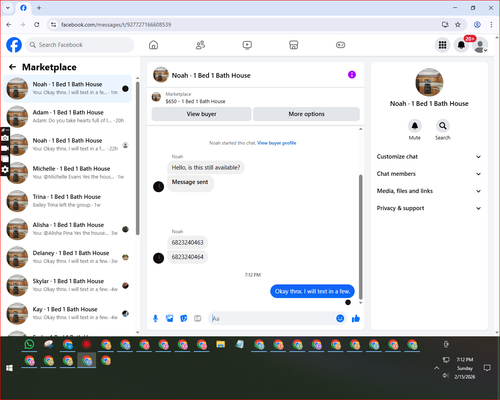Open the Gaming icon in top navigation
The height and width of the screenshot is (400, 500).
[x=340, y=45]
